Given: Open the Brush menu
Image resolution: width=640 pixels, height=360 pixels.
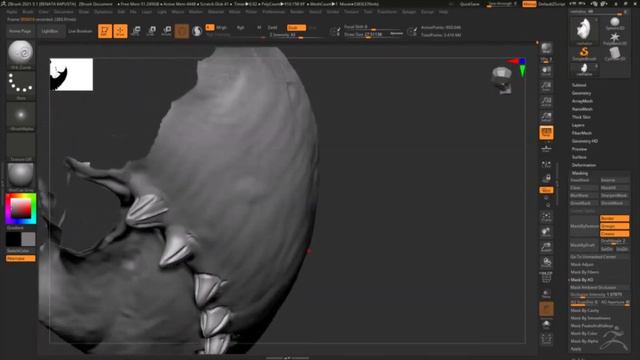Looking at the screenshot, I should pos(28,12).
